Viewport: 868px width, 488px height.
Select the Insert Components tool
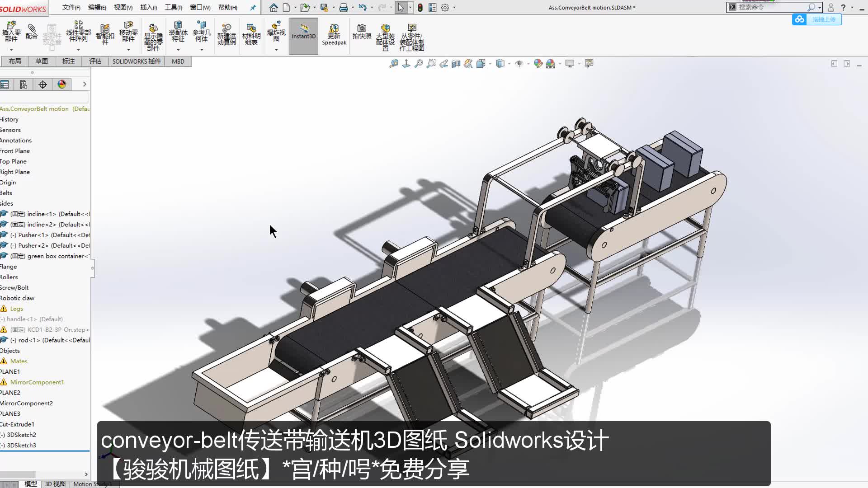(x=11, y=33)
